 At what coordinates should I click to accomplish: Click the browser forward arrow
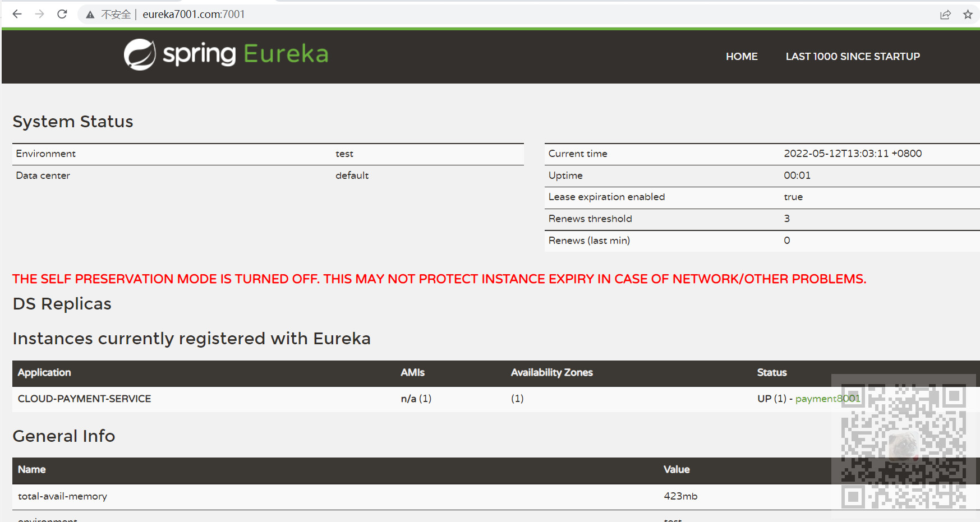39,14
